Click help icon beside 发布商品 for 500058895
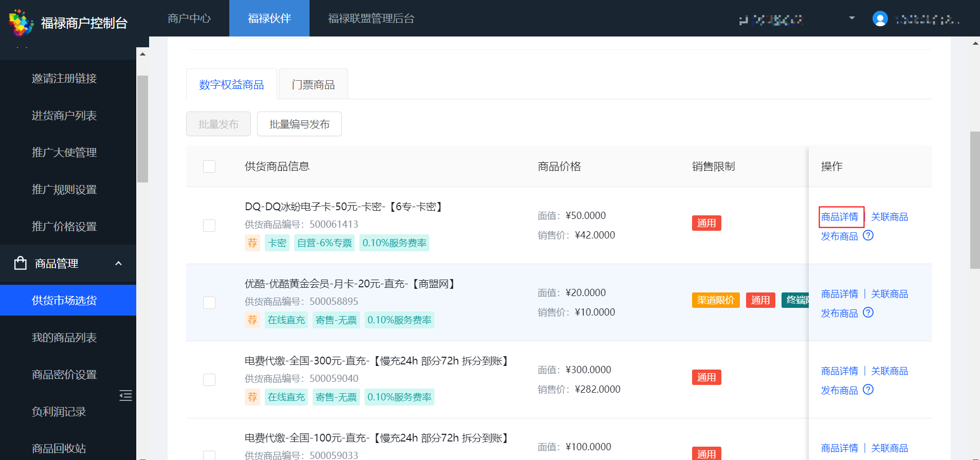 tap(868, 312)
